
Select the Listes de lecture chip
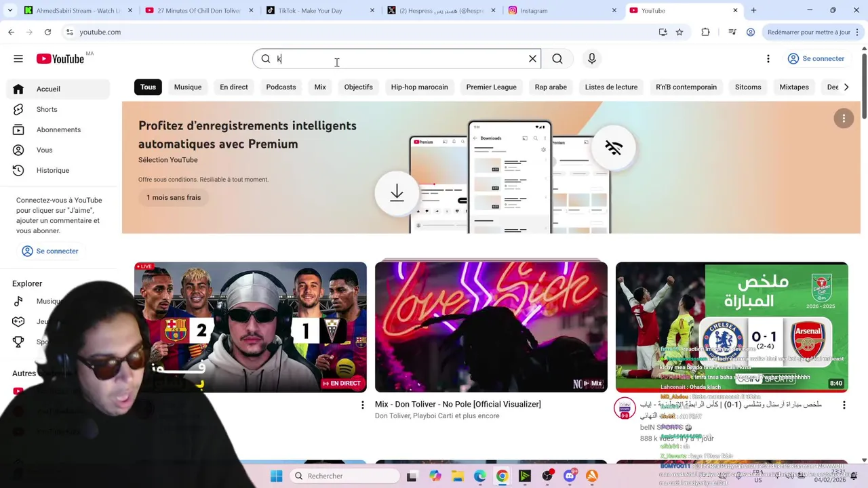pyautogui.click(x=611, y=87)
